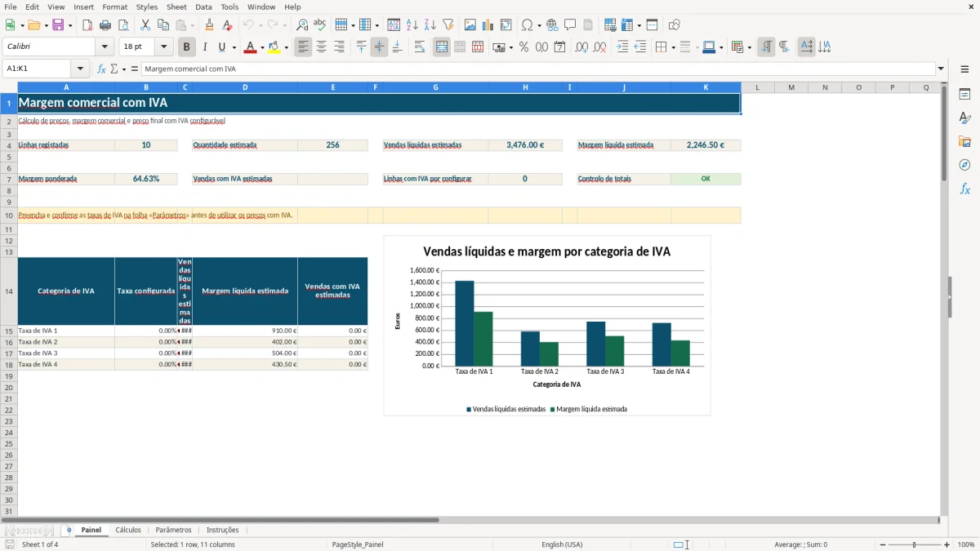Switch to the Instruções sheet tab
The width and height of the screenshot is (980, 551).
tap(223, 530)
